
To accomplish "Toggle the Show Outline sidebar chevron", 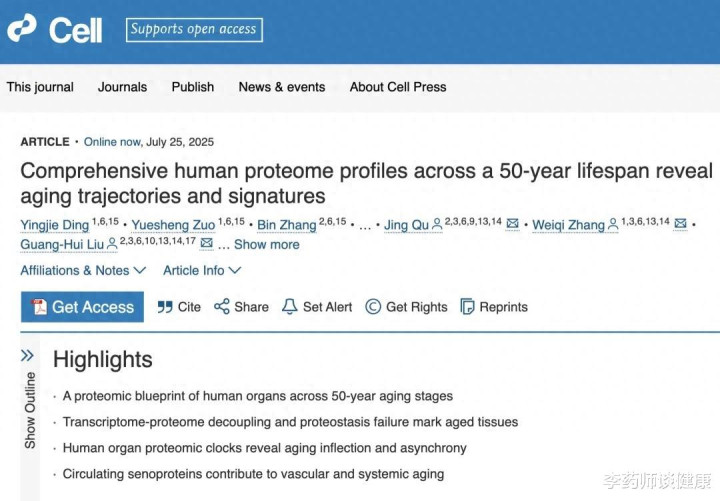I will [27, 355].
